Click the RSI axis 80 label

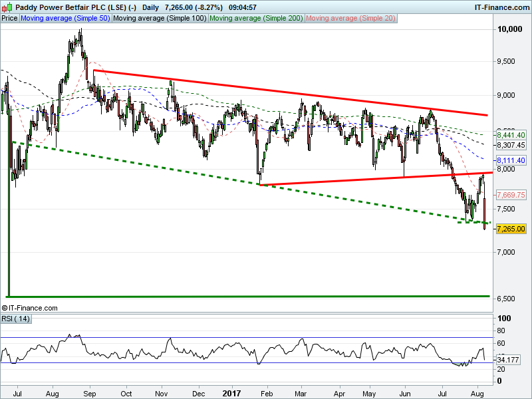tap(501, 331)
